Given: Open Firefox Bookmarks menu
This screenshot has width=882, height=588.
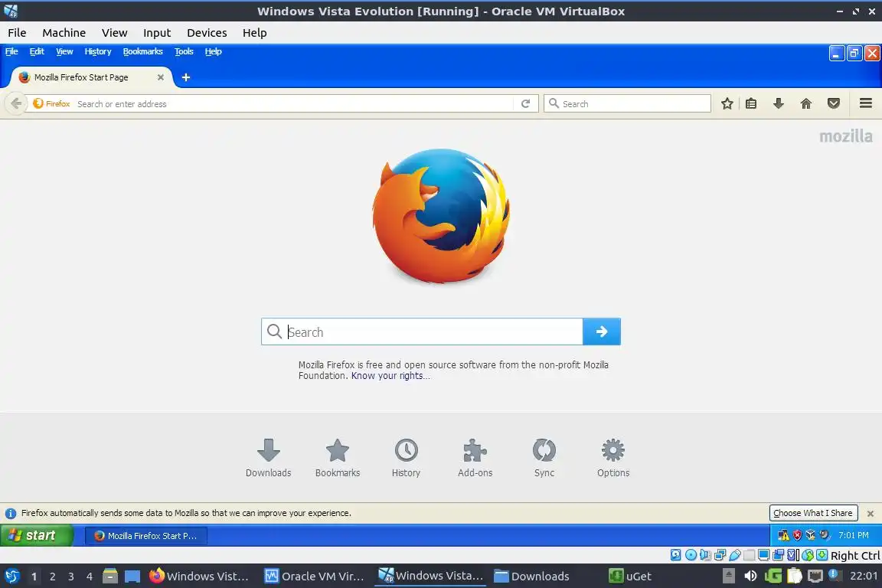Looking at the screenshot, I should (143, 51).
